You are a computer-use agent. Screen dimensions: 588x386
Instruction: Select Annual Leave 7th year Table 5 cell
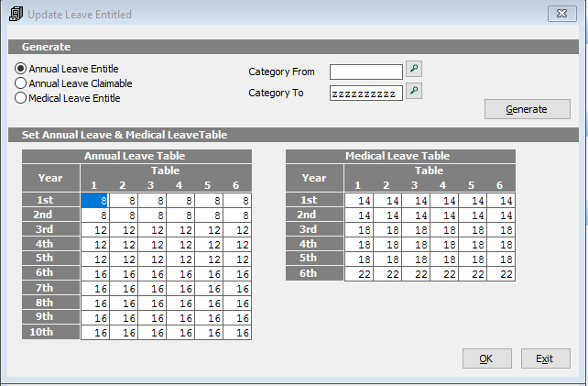coord(209,289)
